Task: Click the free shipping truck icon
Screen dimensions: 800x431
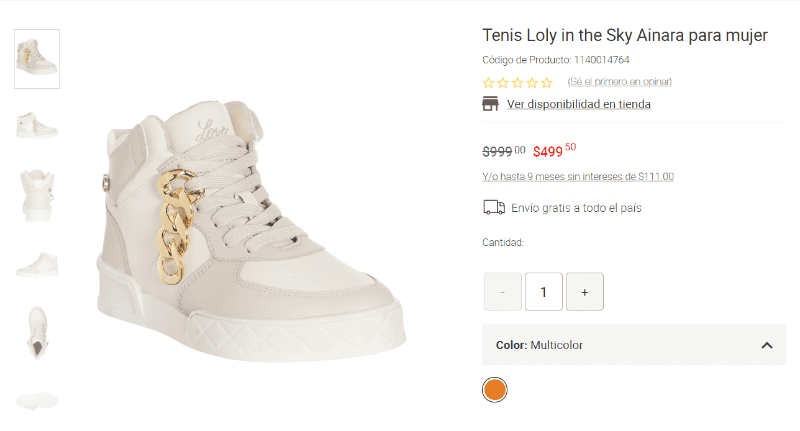Action: pyautogui.click(x=493, y=208)
